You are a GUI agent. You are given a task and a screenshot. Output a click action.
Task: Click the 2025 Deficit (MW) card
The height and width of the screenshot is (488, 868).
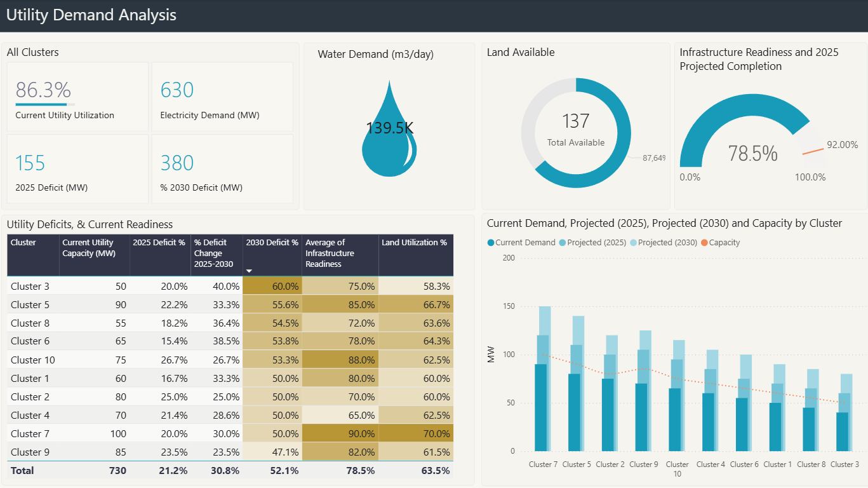(x=77, y=169)
